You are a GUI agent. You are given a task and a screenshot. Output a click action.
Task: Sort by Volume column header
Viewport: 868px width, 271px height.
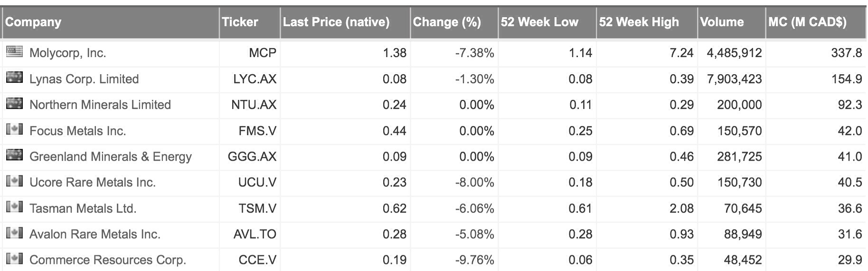pyautogui.click(x=722, y=22)
